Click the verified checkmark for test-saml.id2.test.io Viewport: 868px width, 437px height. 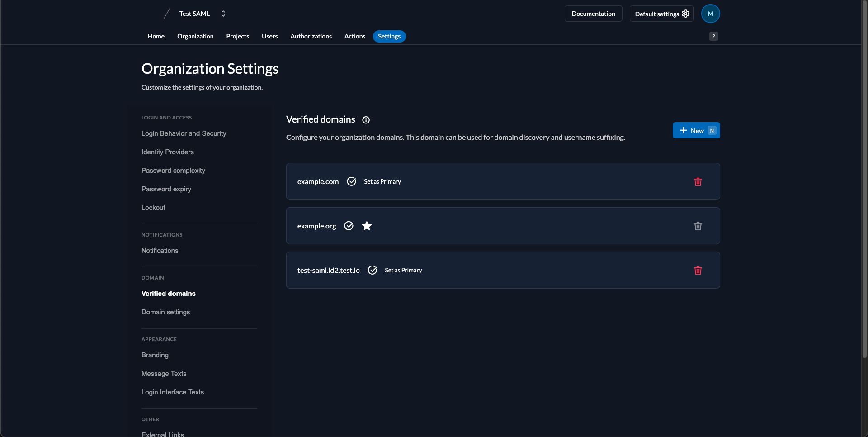click(x=373, y=270)
